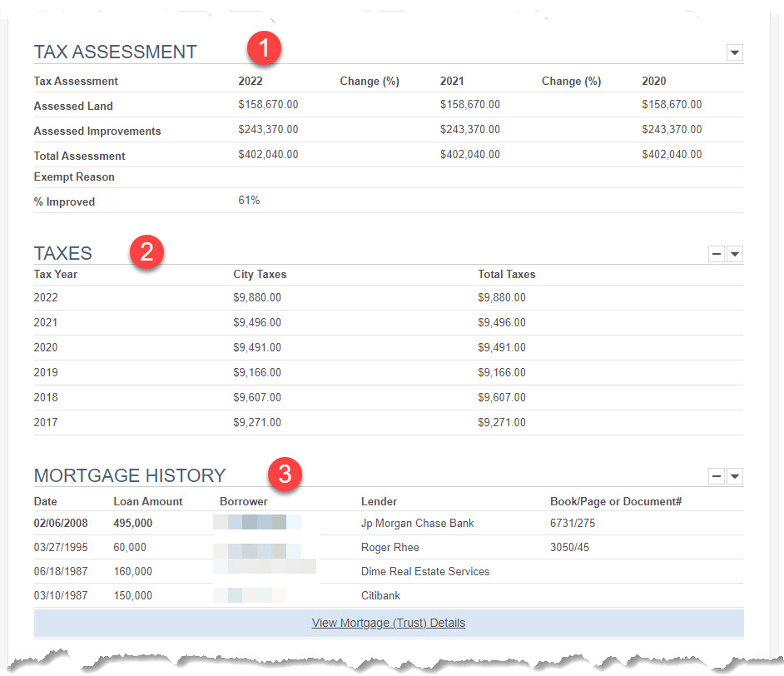Select the 2022 column header
The height and width of the screenshot is (676, 784).
(246, 81)
